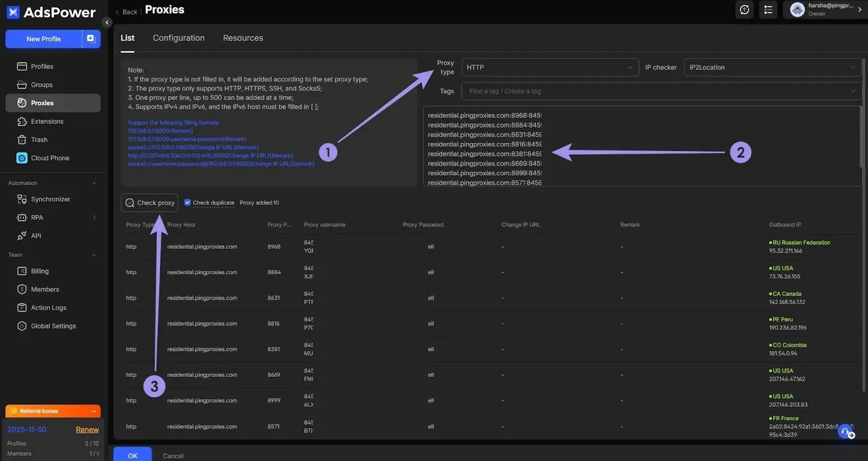Click the Members shield icon
The image size is (868, 461).
(22, 289)
